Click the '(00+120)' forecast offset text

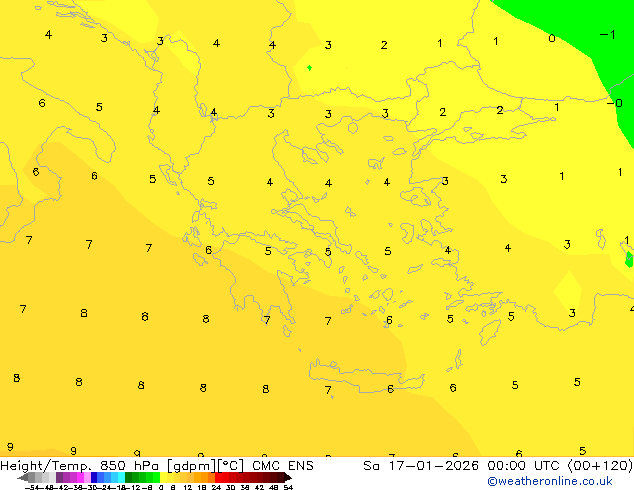(x=600, y=466)
